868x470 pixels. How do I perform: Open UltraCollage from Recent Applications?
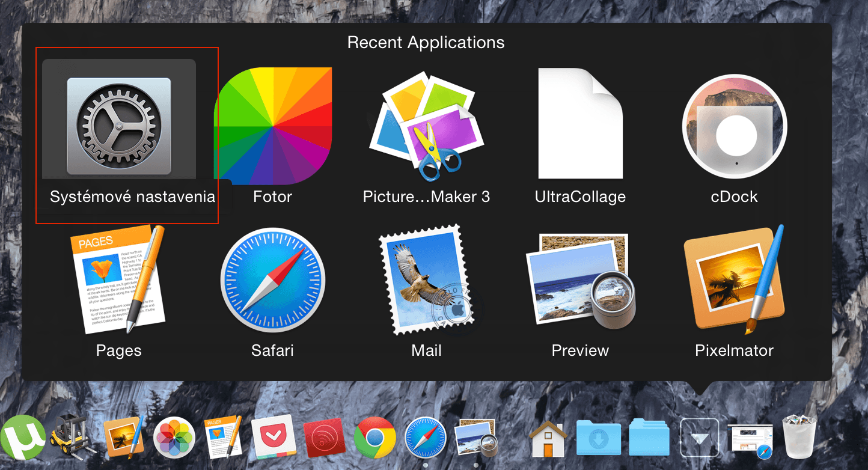click(580, 123)
